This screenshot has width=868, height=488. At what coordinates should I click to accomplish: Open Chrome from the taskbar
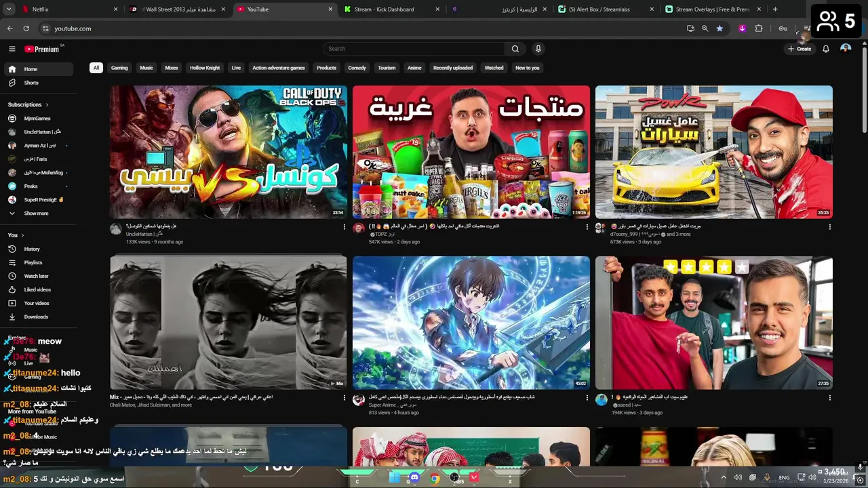point(435,479)
